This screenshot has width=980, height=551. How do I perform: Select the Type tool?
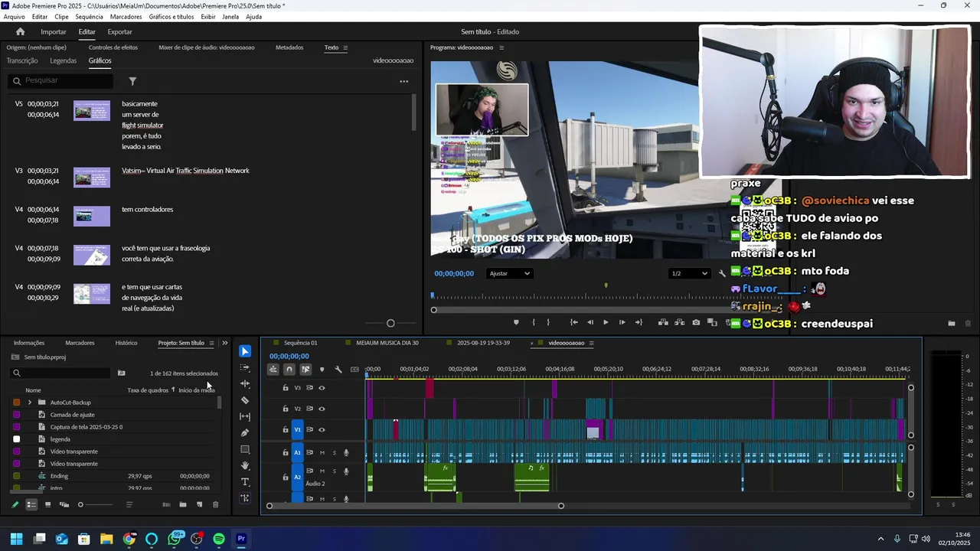[245, 482]
